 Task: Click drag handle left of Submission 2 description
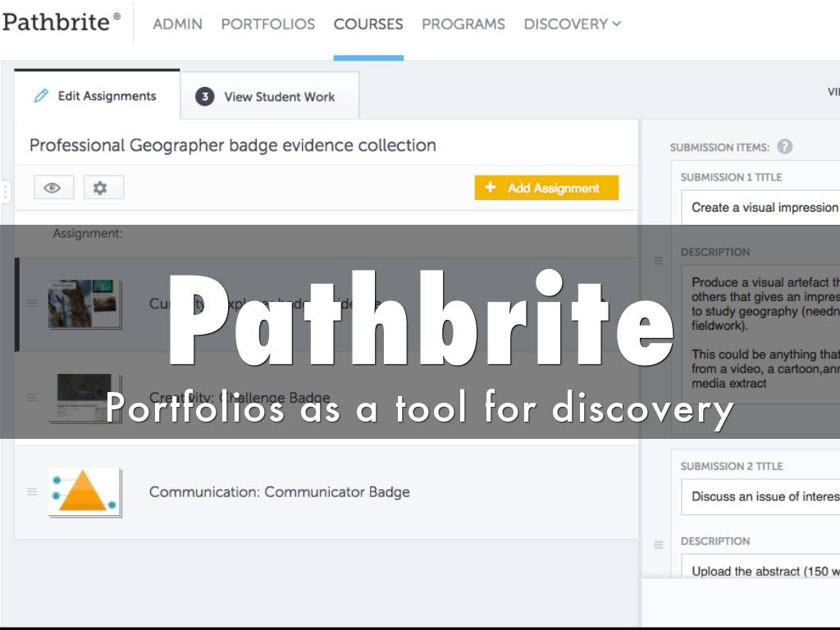pos(658,545)
